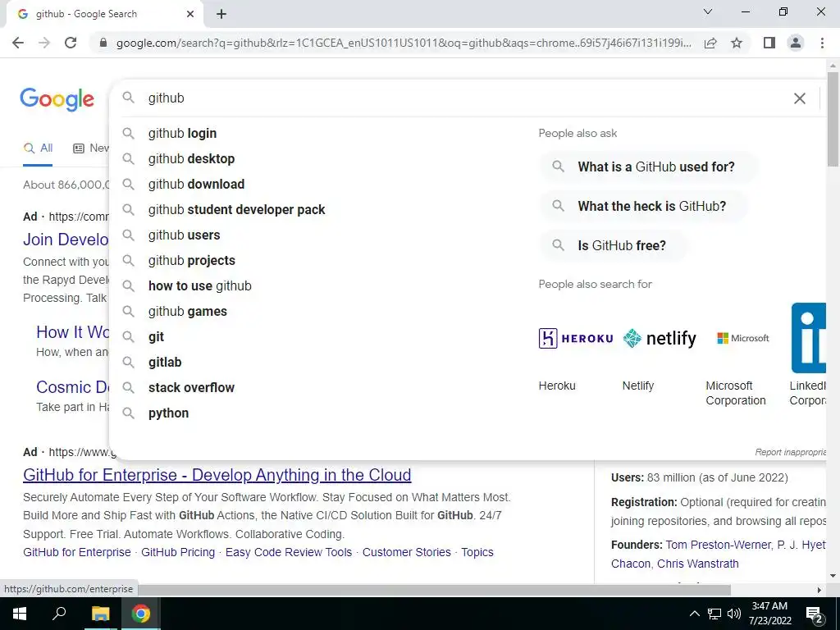Click the horizontal scrollbar thumb
Image resolution: width=840 pixels, height=630 pixels.
pos(434,590)
